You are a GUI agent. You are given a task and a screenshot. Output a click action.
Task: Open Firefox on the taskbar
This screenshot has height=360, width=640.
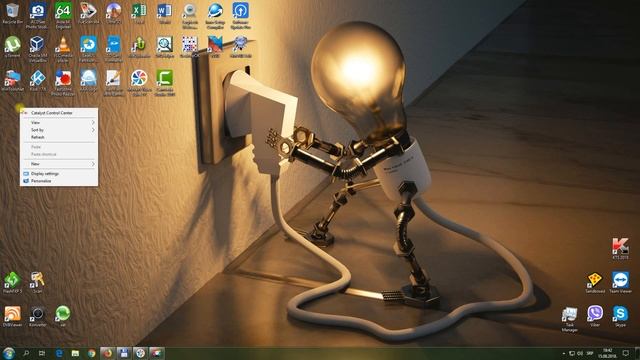tap(107, 353)
